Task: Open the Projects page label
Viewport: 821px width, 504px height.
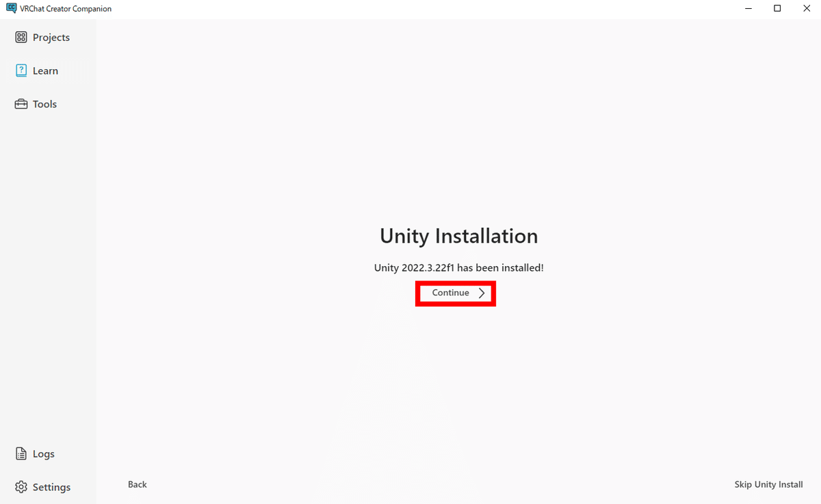Action: pos(51,38)
